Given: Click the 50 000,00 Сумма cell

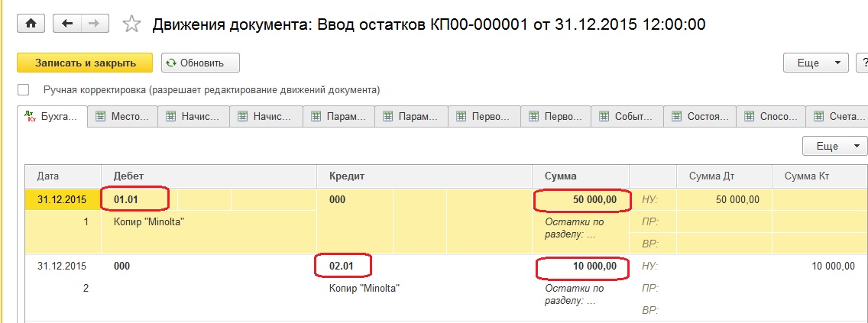Looking at the screenshot, I should point(581,199).
